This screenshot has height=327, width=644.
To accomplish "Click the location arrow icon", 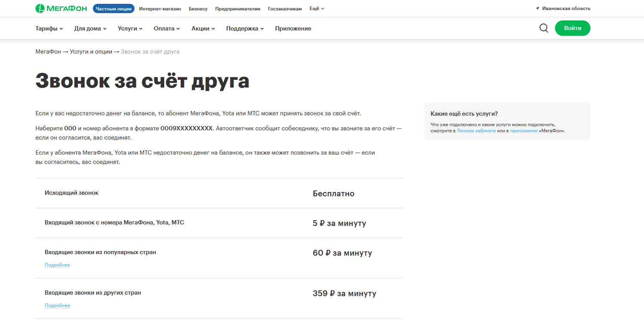I will coord(538,9).
